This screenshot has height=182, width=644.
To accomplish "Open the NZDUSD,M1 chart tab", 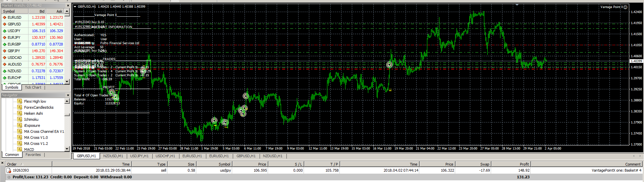I will click(x=113, y=156).
